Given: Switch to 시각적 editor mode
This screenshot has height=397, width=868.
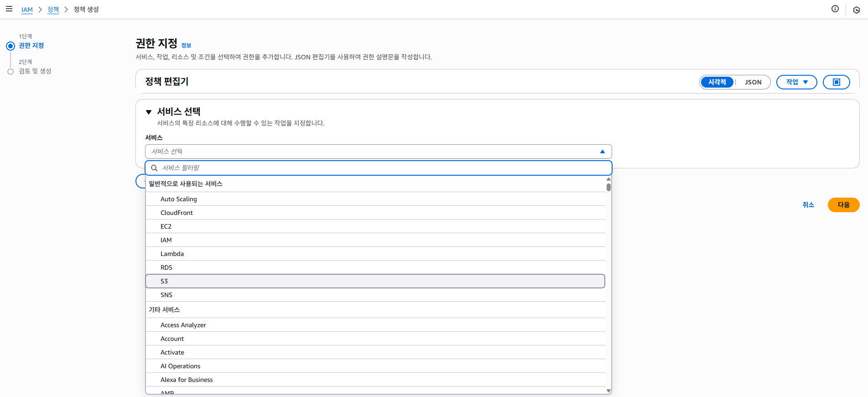Looking at the screenshot, I should coord(717,82).
